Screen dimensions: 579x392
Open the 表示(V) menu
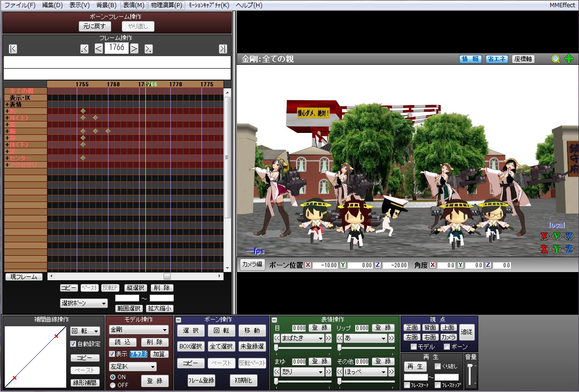[80, 5]
